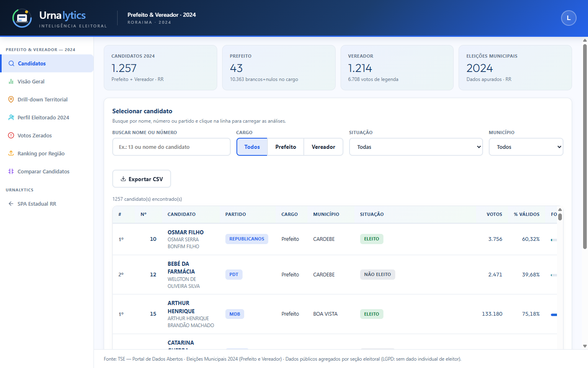Click the Comparar Candidatos columns icon
This screenshot has width=588, height=368.
(x=11, y=171)
